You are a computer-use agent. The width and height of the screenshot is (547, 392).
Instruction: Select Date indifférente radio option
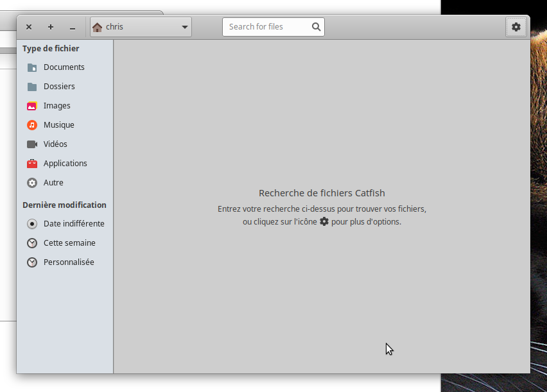click(x=32, y=224)
